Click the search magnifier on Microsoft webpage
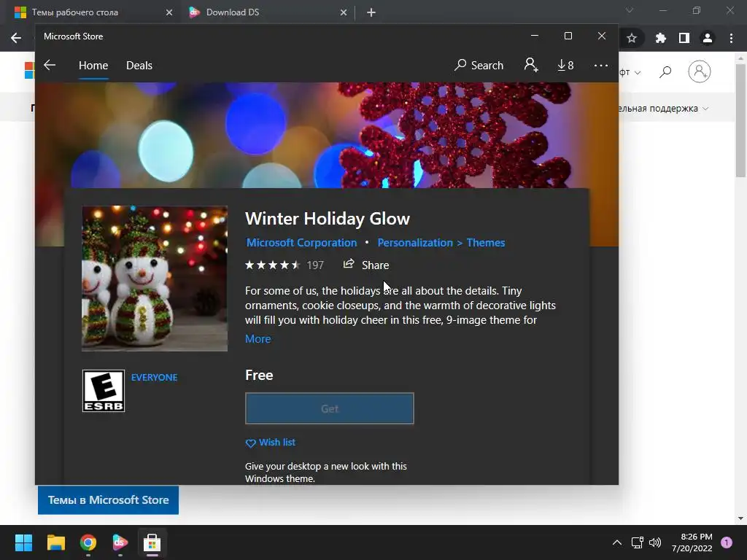 665,72
